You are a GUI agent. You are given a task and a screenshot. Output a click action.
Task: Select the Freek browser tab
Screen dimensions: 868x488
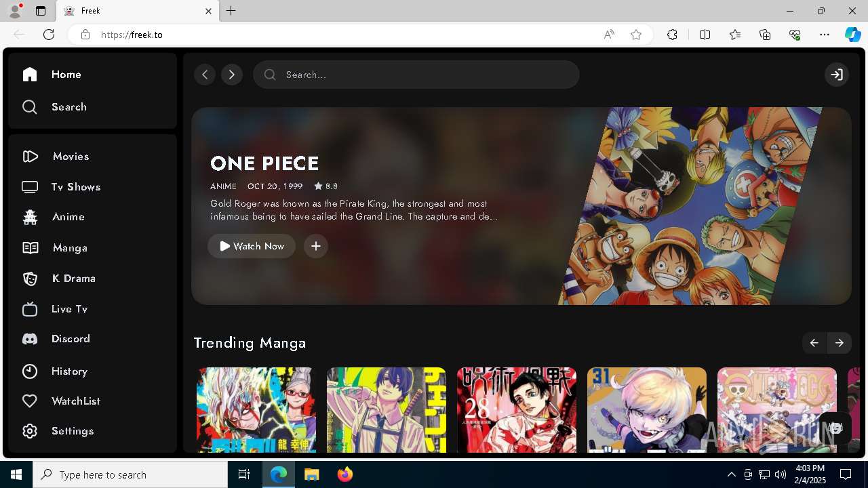click(138, 11)
